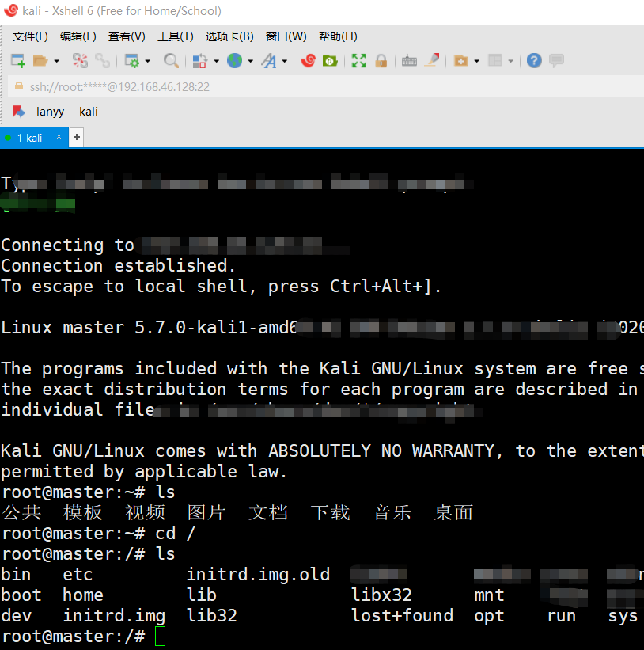Click the 'Connection established.' line
644x650 pixels.
click(x=119, y=266)
